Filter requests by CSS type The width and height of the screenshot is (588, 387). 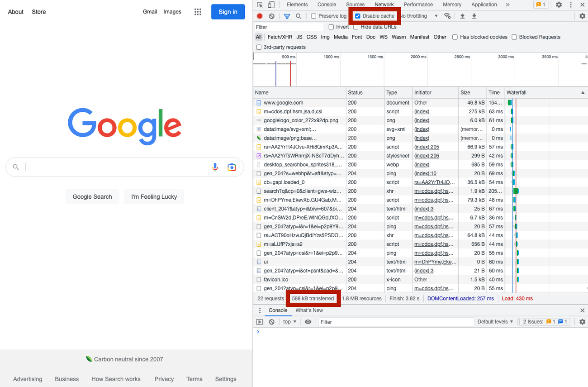pos(312,37)
